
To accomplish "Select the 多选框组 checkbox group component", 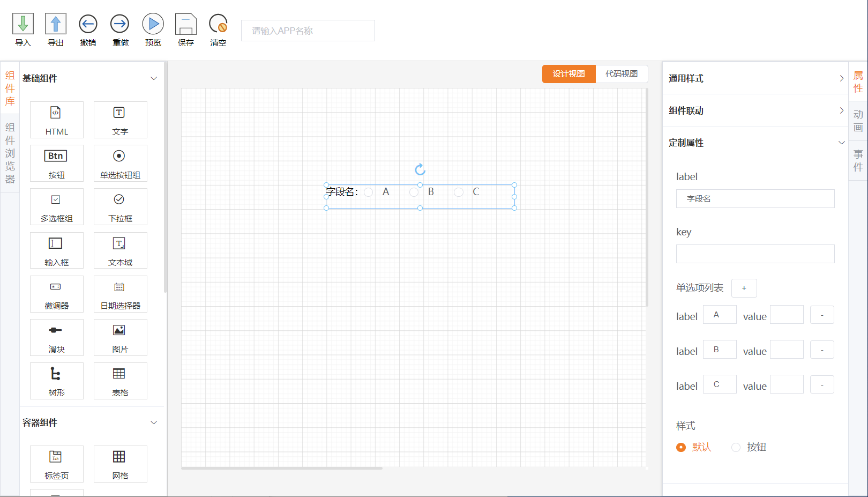I will tap(57, 206).
